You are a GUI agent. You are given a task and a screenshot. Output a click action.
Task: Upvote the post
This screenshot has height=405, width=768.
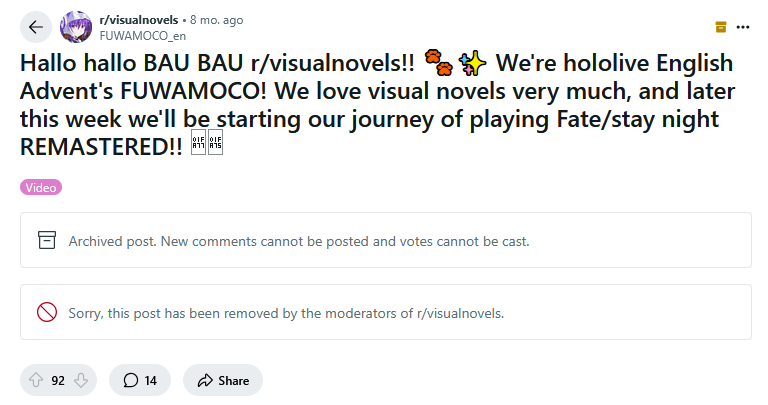coord(36,380)
